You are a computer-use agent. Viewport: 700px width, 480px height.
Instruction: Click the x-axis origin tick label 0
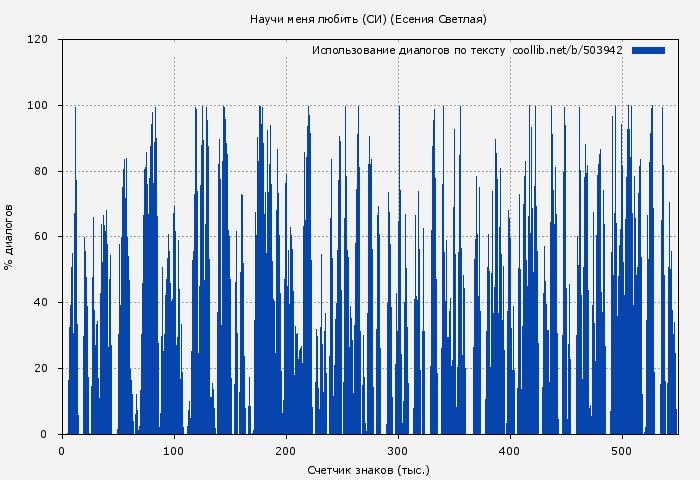pos(62,451)
